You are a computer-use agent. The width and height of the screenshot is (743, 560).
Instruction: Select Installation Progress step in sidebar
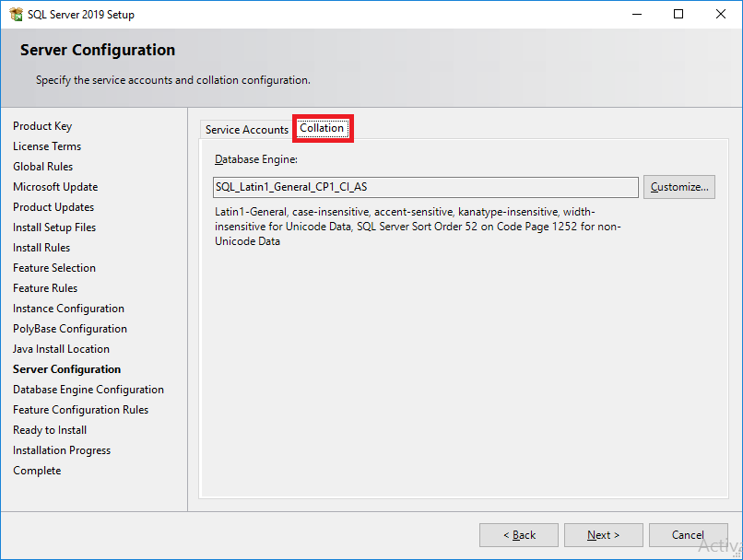62,450
